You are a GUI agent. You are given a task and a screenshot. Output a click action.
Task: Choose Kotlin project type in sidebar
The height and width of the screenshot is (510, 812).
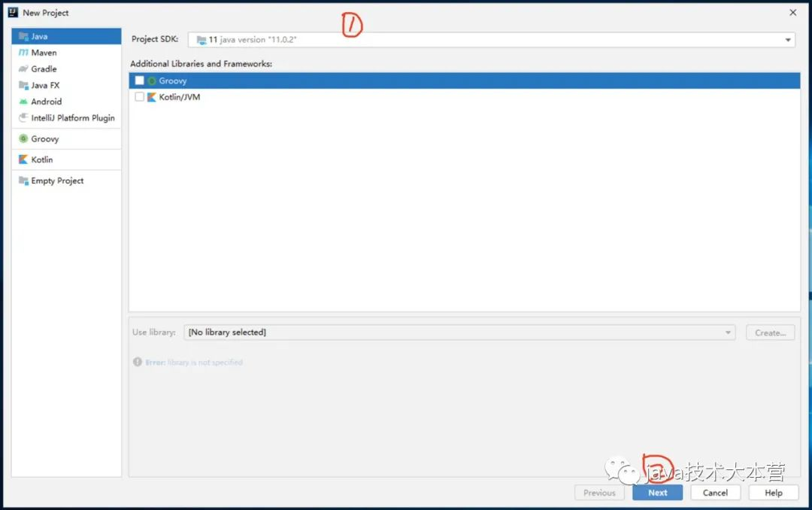pyautogui.click(x=66, y=159)
